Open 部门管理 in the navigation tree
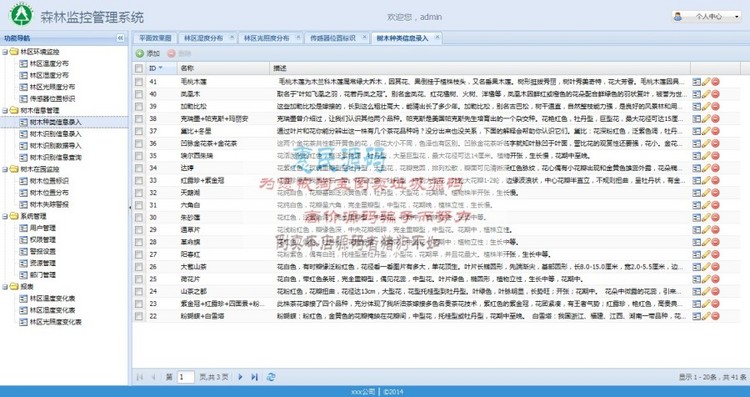The width and height of the screenshot is (750, 397). click(43, 275)
